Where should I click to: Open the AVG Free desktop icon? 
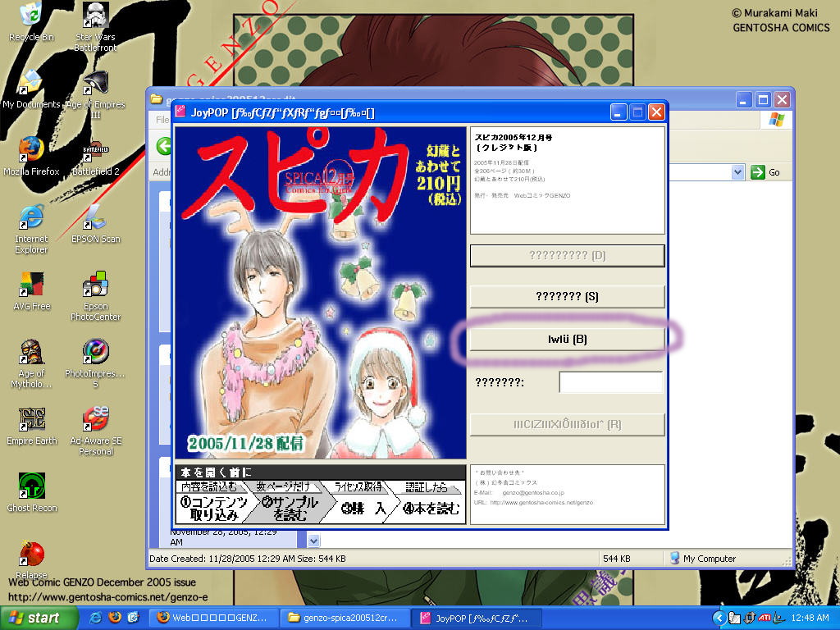[31, 285]
